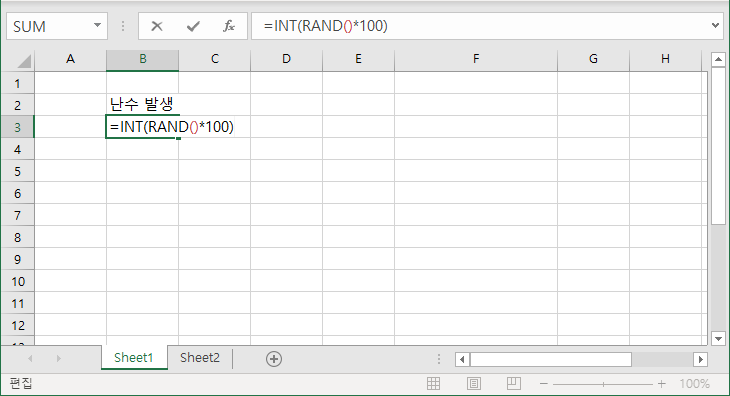This screenshot has width=730, height=396.
Task: Select row 10 header
Action: [18, 282]
